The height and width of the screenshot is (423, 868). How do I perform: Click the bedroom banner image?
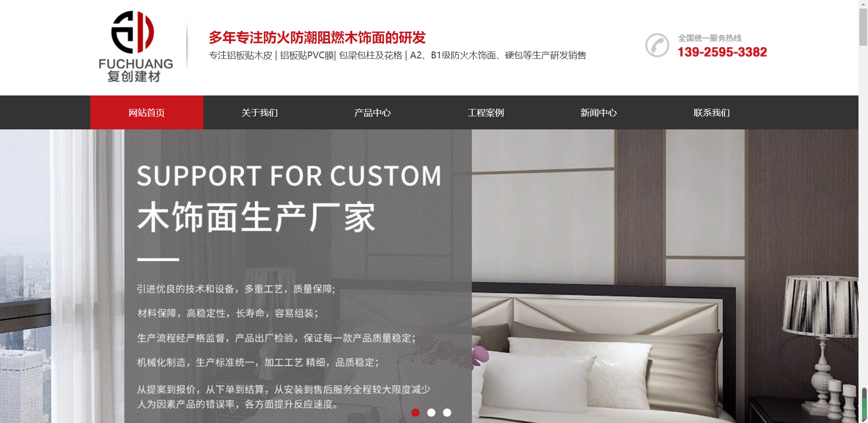coord(665,276)
